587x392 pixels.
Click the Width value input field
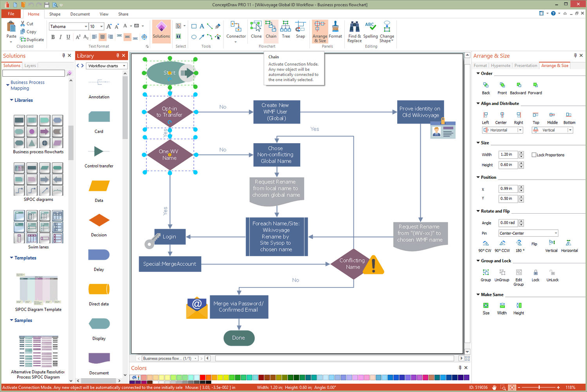(509, 155)
